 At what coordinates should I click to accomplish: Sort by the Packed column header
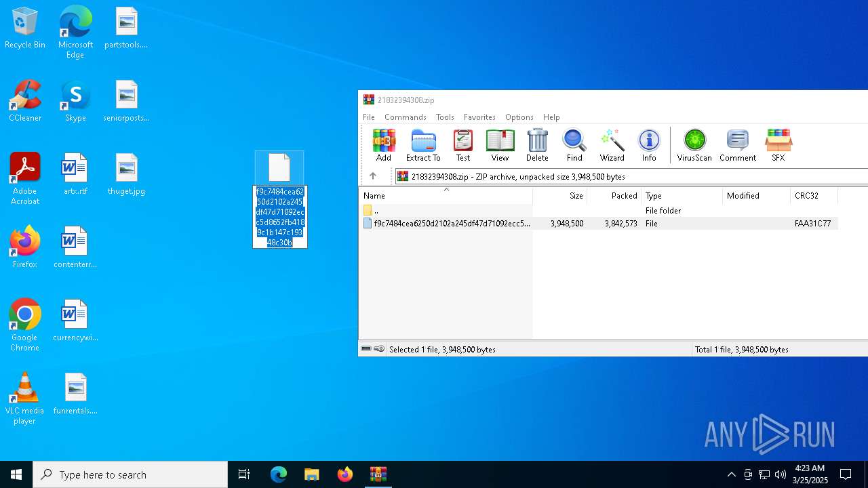pyautogui.click(x=614, y=196)
